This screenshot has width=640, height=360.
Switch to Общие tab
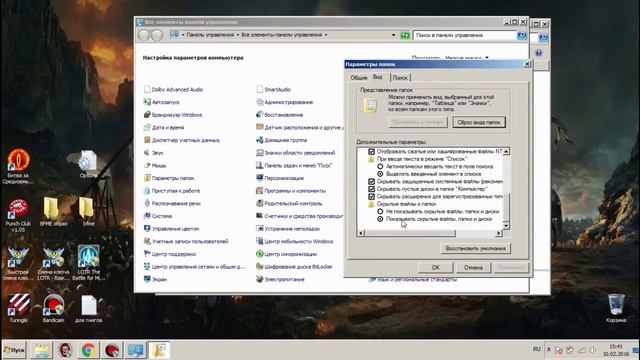(358, 78)
